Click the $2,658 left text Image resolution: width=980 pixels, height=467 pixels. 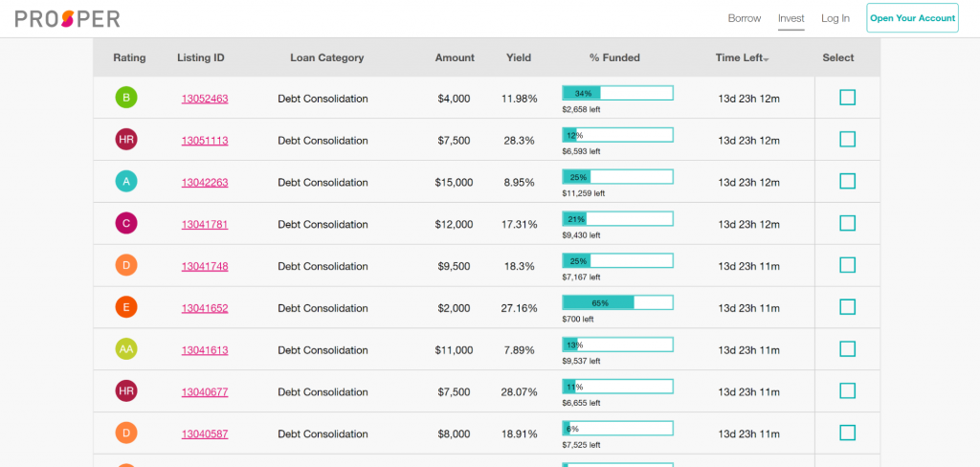point(581,109)
